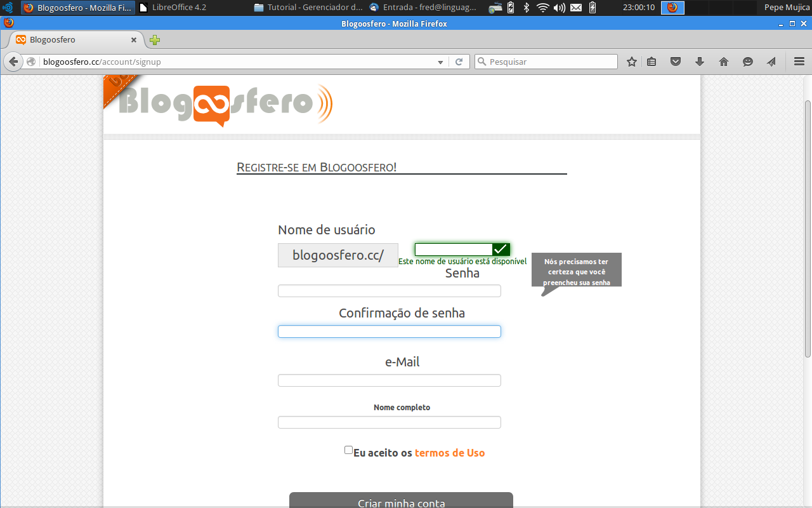Viewport: 812px width, 508px height.
Task: Open the search engine magnifier dropdown
Action: 481,62
